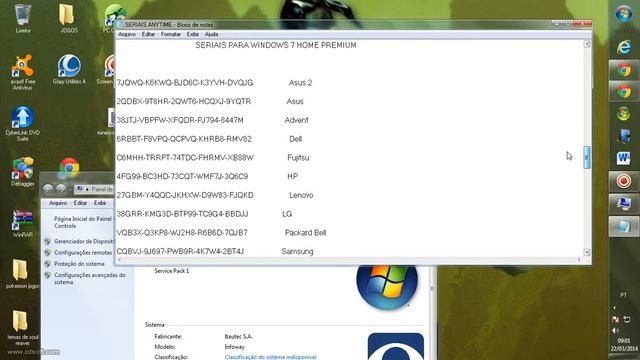Open Configurações avançadas do sistema link
The image size is (640, 360).
coord(90,278)
